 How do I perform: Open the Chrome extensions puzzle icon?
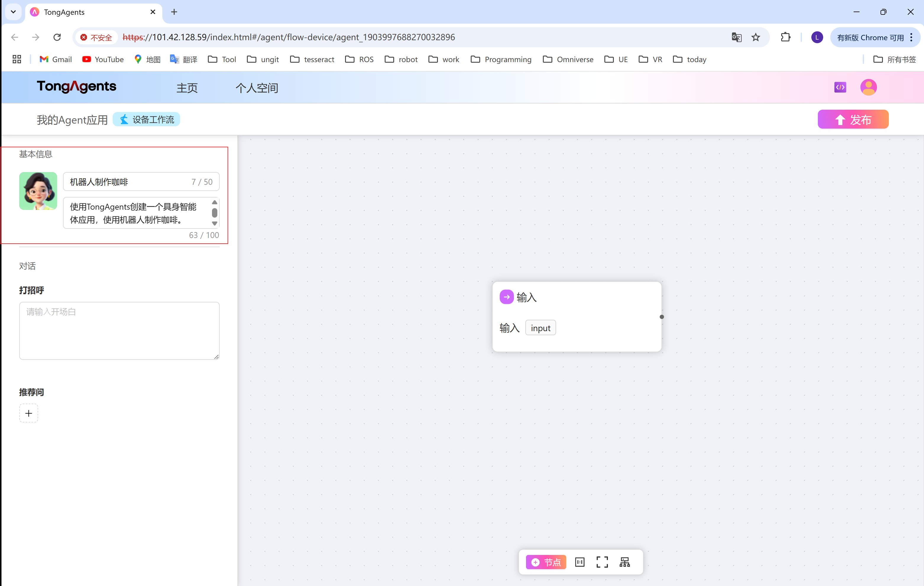click(786, 37)
